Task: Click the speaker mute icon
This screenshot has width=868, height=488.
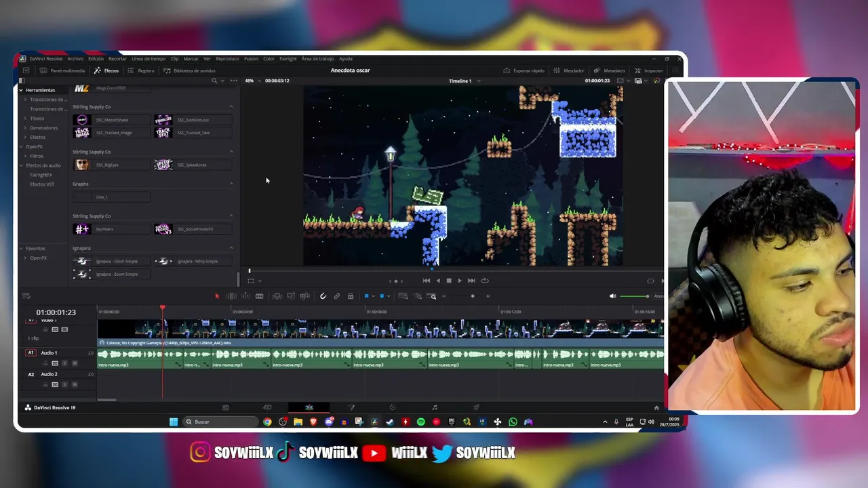Action: pyautogui.click(x=612, y=296)
